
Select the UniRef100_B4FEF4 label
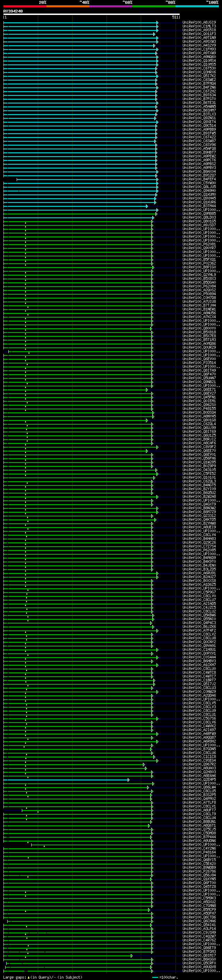coord(199,179)
